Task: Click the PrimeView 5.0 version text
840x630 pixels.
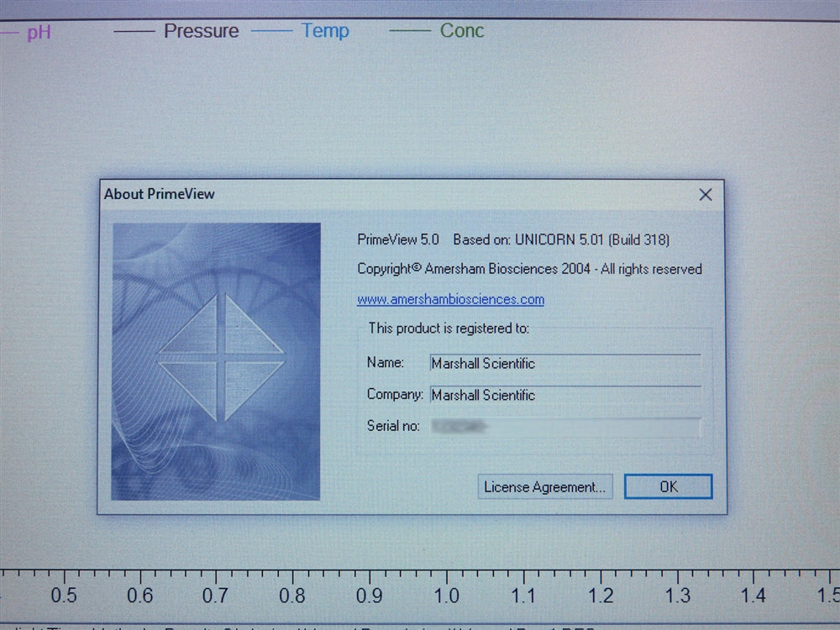Action: (398, 239)
